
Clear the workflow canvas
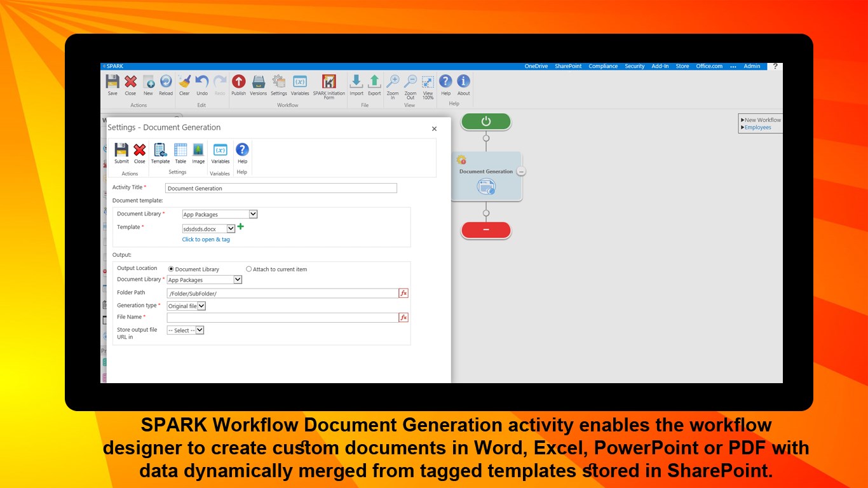(184, 85)
